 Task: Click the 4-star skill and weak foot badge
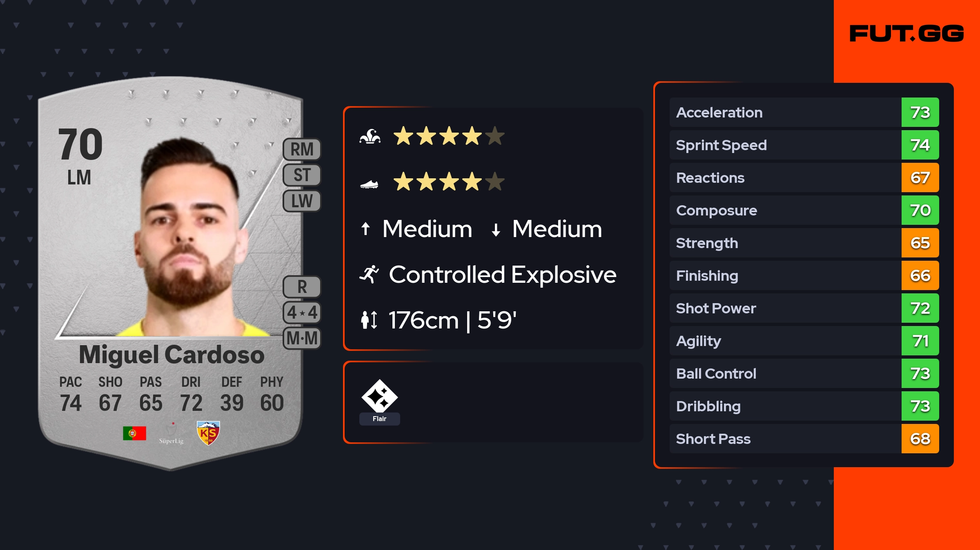pos(302,313)
